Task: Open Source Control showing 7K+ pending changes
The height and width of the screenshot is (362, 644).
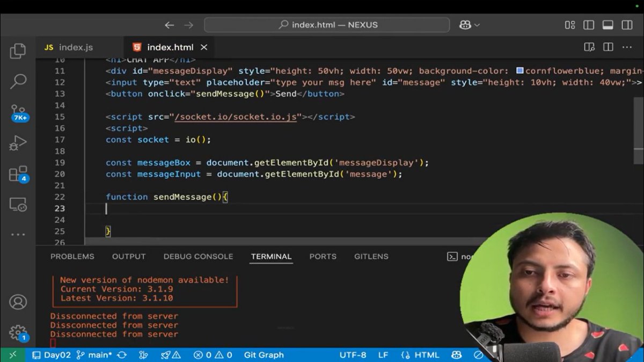Action: 18,111
